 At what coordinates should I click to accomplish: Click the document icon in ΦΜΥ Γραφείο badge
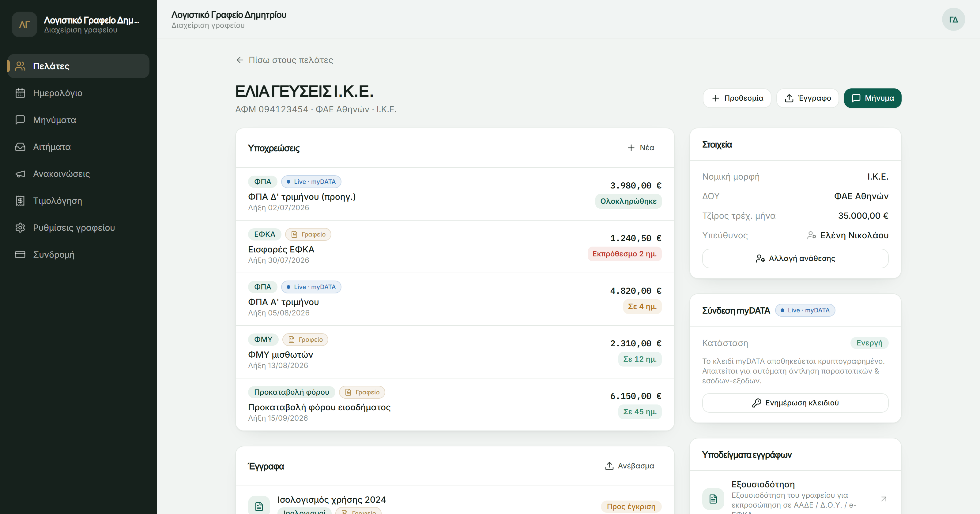[292, 340]
